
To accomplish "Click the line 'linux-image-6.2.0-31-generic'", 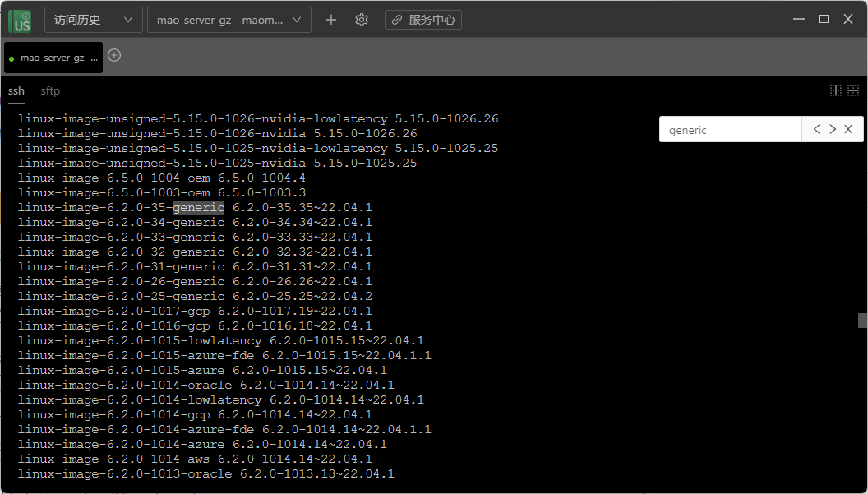I will tap(195, 267).
